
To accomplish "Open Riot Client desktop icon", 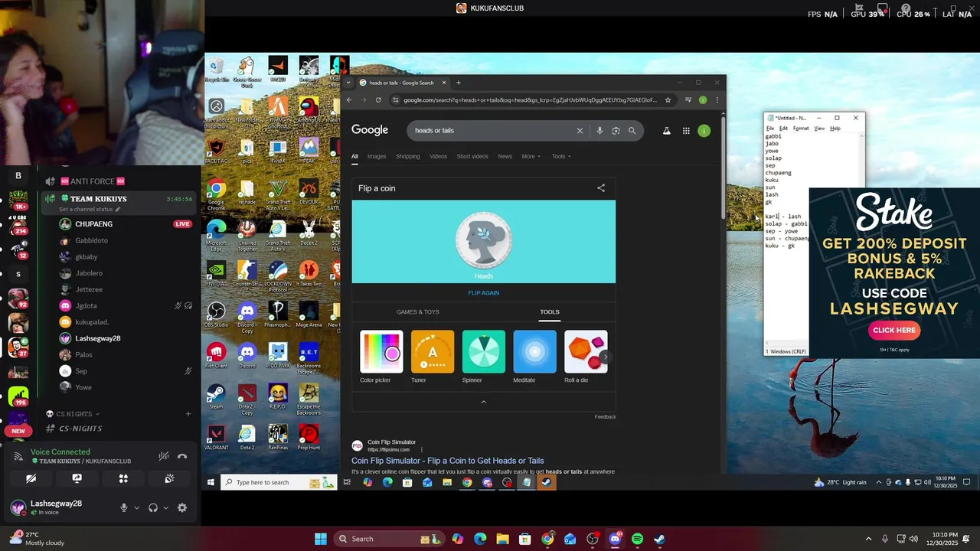I will coord(216,354).
